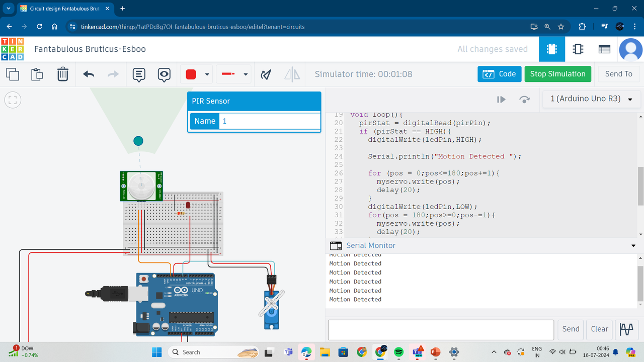Open the wire color dropdown arrow
This screenshot has height=362, width=644.
(207, 74)
